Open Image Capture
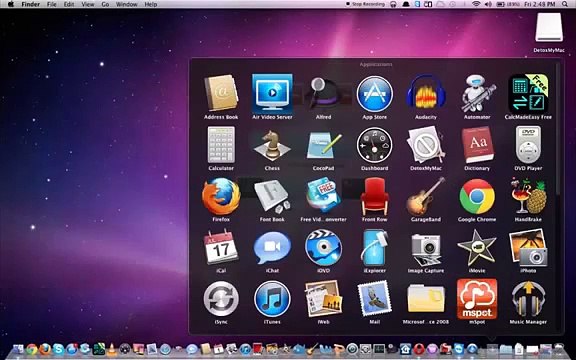 426,249
